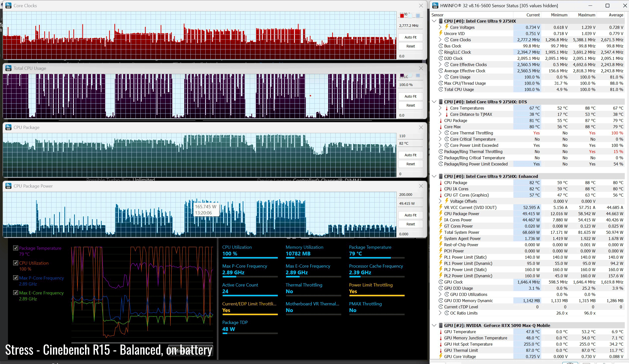Click the Package TDP 48 W tile
This screenshot has height=364, width=629.
(250, 327)
